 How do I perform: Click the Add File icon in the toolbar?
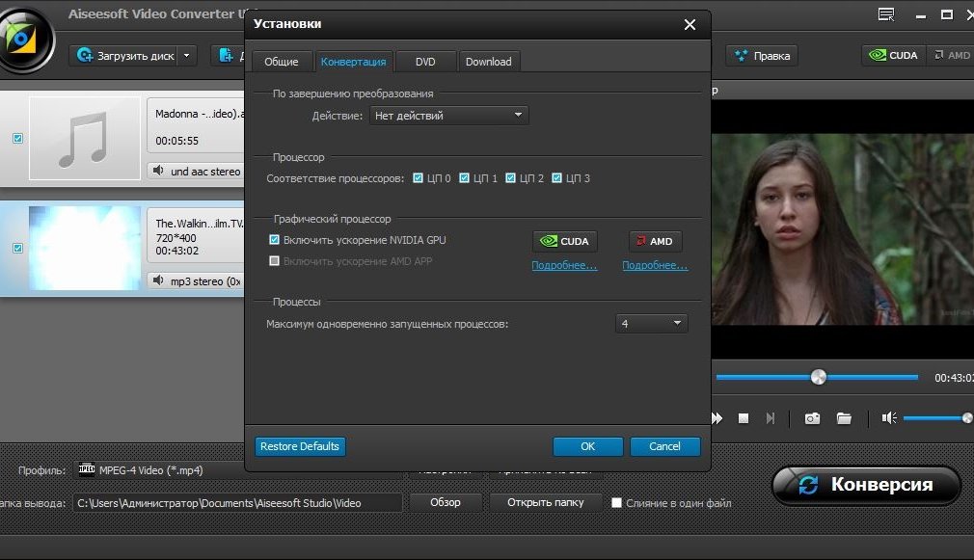click(x=227, y=56)
